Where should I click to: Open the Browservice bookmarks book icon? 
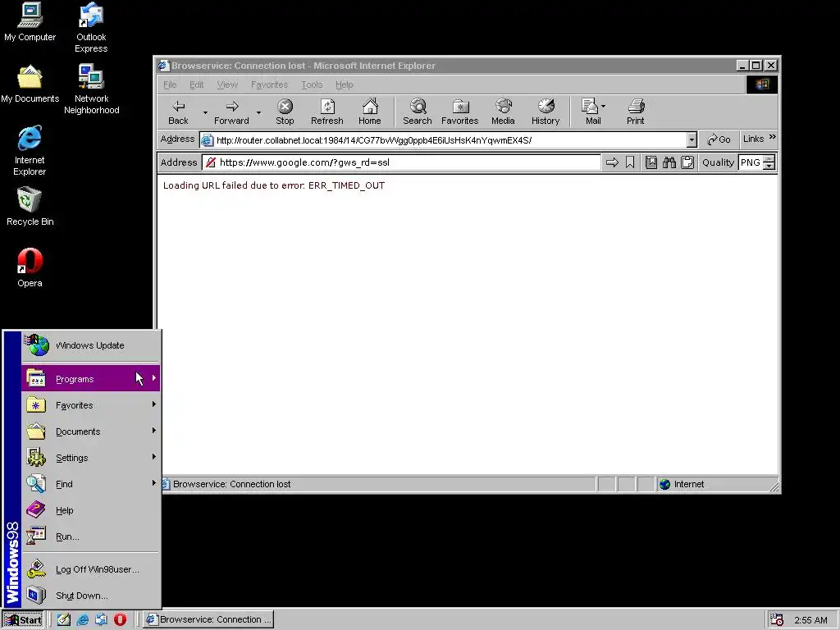[651, 162]
